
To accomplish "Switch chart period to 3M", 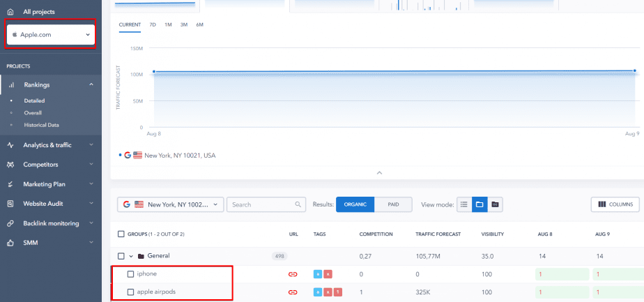I will point(183,24).
